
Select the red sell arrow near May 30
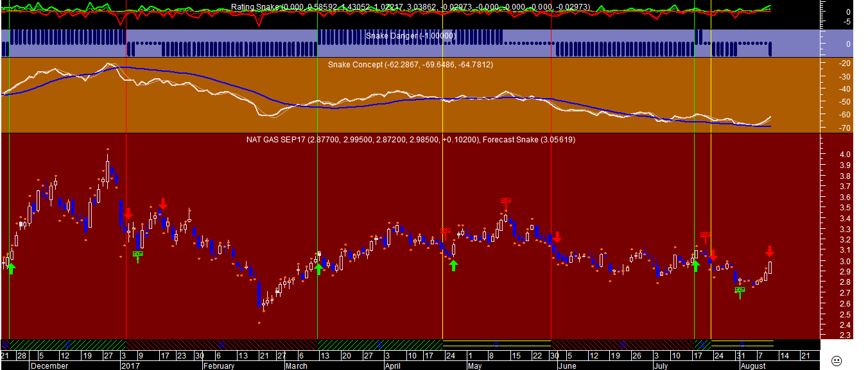557,237
